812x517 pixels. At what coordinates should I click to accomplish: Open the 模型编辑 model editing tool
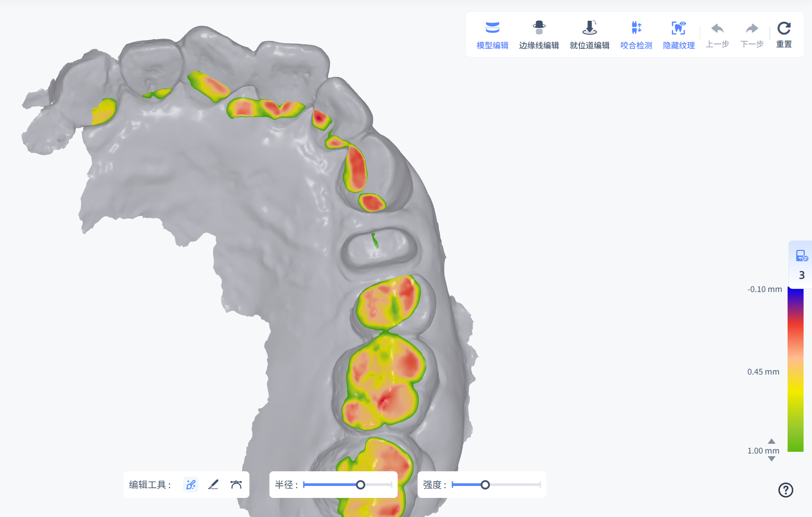pyautogui.click(x=492, y=35)
